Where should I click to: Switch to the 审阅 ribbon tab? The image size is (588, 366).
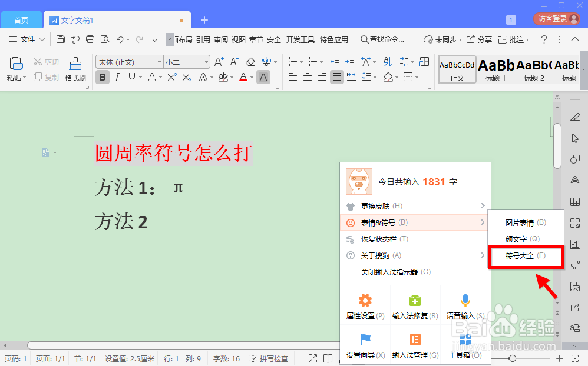(220, 40)
